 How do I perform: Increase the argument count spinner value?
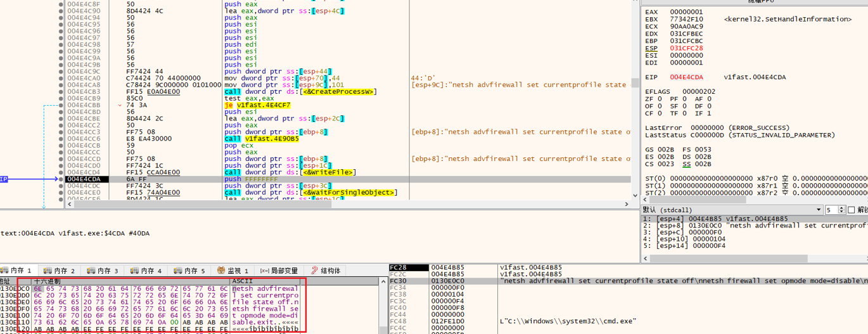[842, 208]
